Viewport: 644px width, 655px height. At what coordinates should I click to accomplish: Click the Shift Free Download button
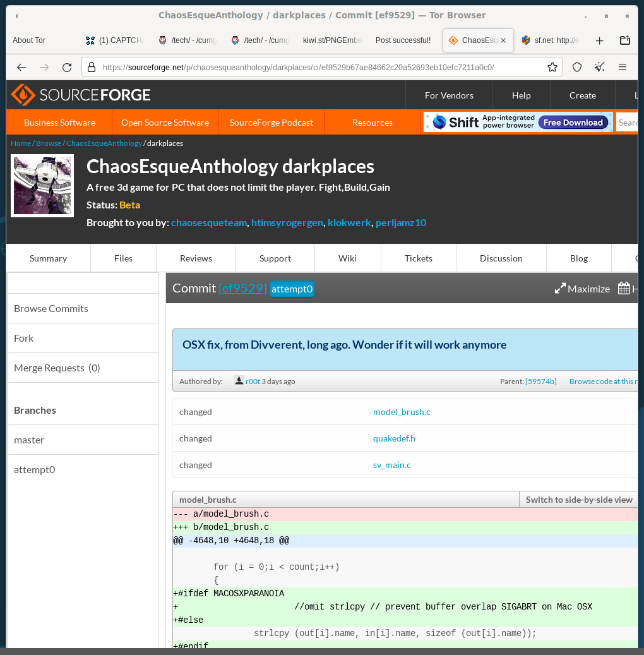point(573,123)
